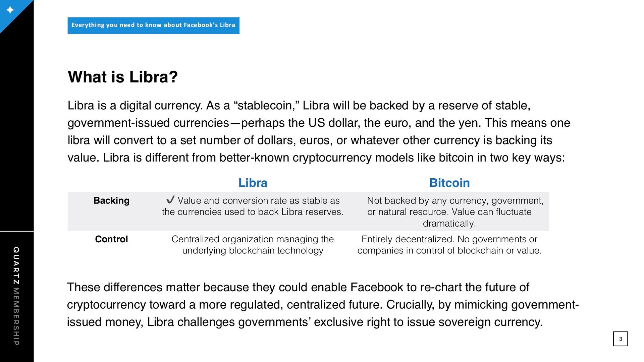The height and width of the screenshot is (362, 644).
Task: Click the Centralized organization cell text
Action: coord(253,245)
